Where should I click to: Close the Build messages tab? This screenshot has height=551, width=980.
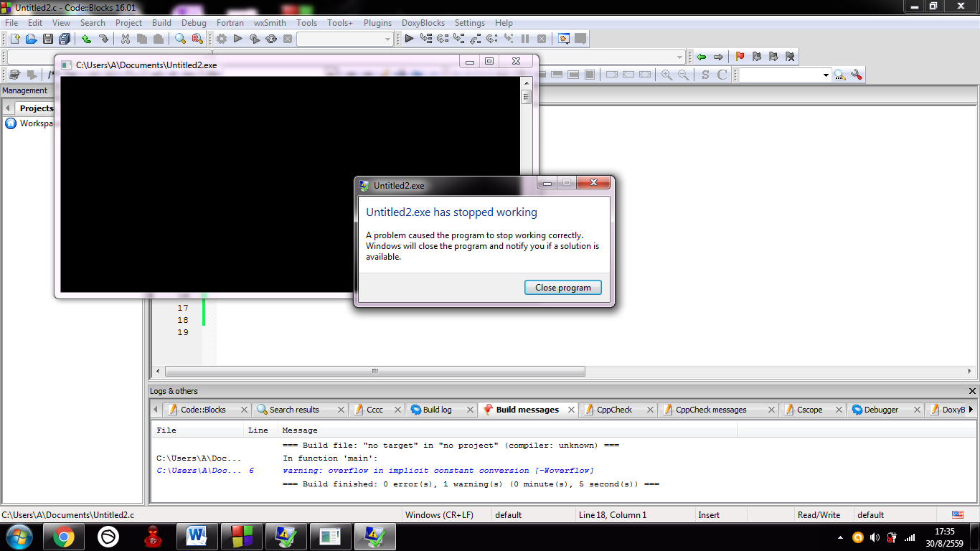click(x=572, y=410)
